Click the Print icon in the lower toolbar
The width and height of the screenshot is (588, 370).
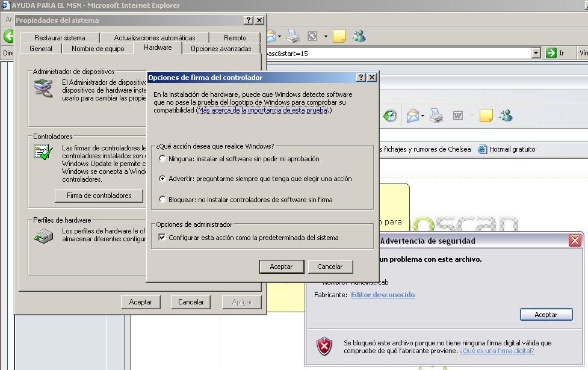tap(436, 116)
